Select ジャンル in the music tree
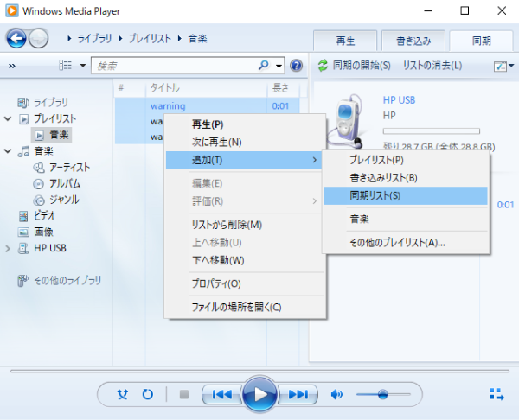The width and height of the screenshot is (519, 420). click(64, 200)
